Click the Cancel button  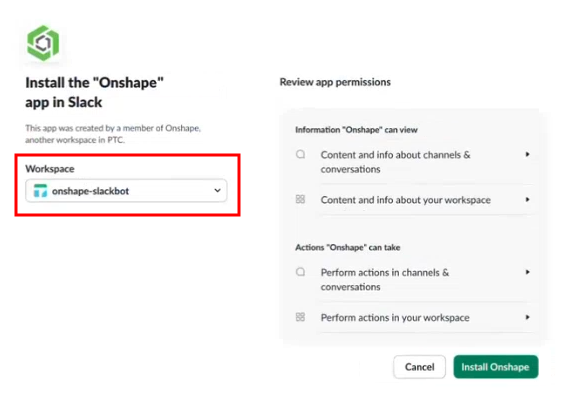coord(420,367)
